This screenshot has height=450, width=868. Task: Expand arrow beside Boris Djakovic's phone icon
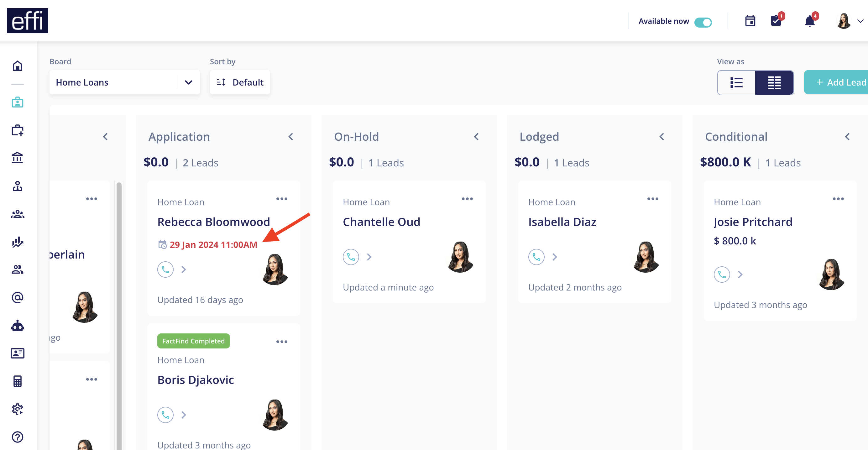pyautogui.click(x=184, y=415)
